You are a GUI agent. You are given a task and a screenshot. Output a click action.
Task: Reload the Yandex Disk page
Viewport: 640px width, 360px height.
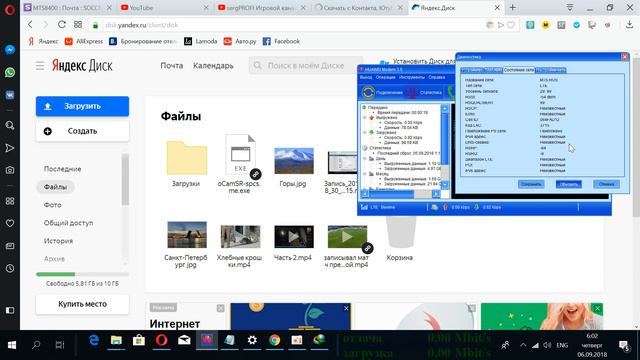(x=62, y=24)
